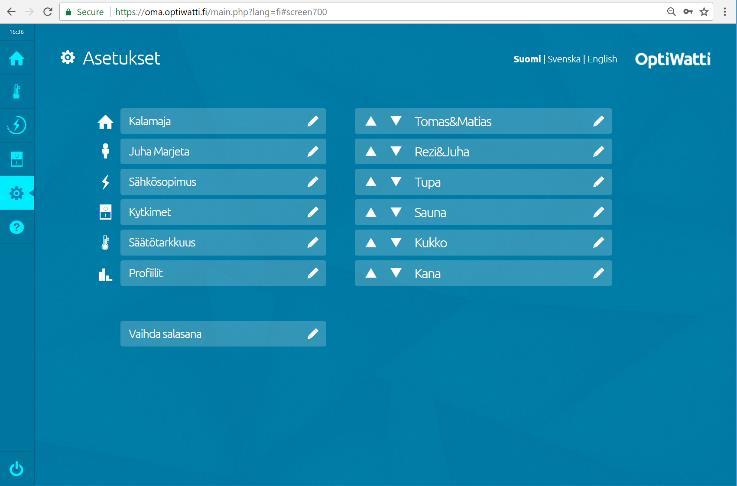Switch language to Svenska
This screenshot has height=486, width=737.
[x=564, y=59]
